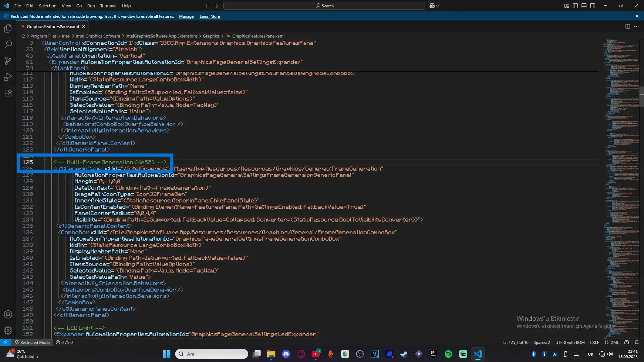Screen dimensions: 644x362
Task: Click the command center Search box
Action: click(x=324, y=6)
